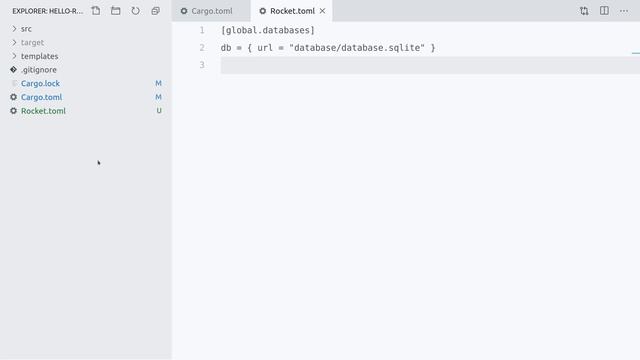Click gear icon on Cargo.toml tab

184,11
